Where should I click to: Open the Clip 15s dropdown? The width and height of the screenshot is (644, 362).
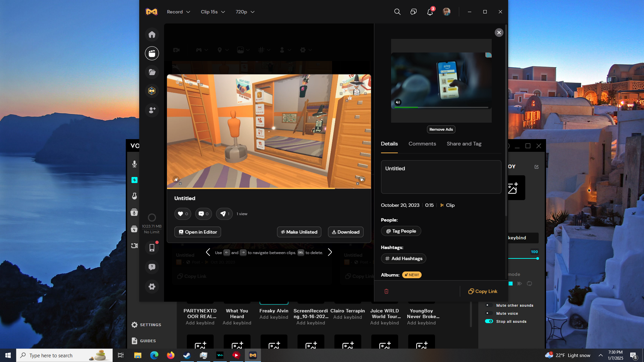(213, 12)
